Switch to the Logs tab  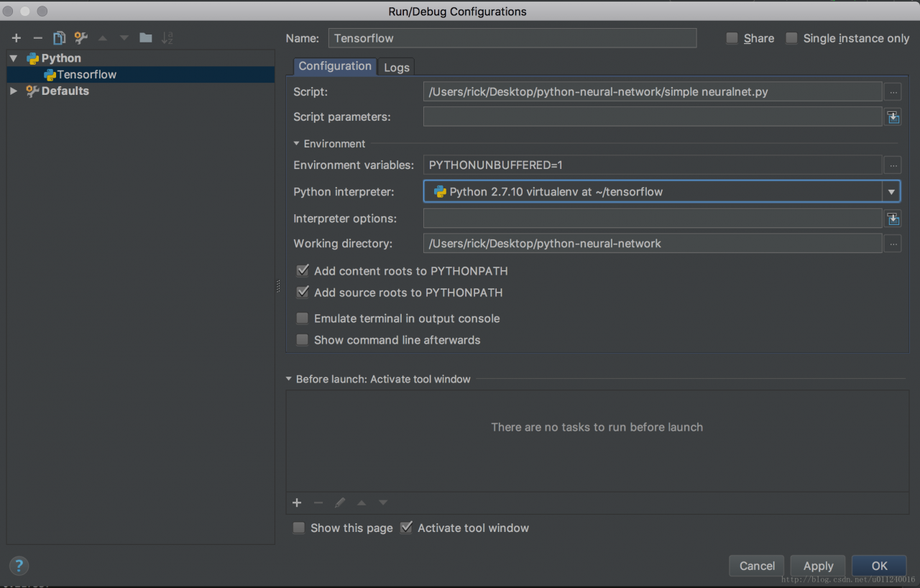tap(396, 67)
